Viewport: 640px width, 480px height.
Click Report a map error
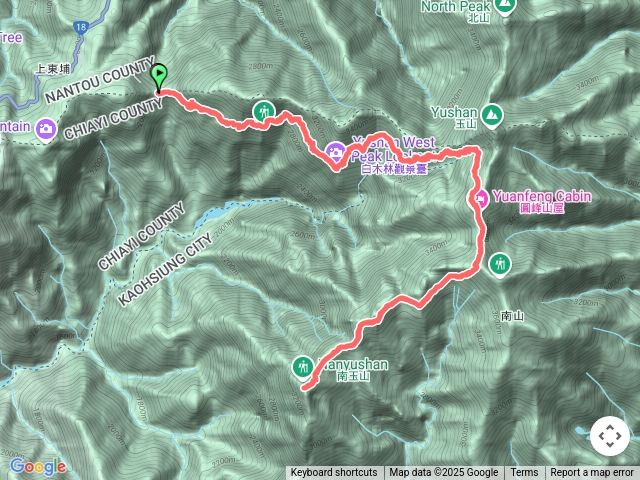click(x=592, y=473)
